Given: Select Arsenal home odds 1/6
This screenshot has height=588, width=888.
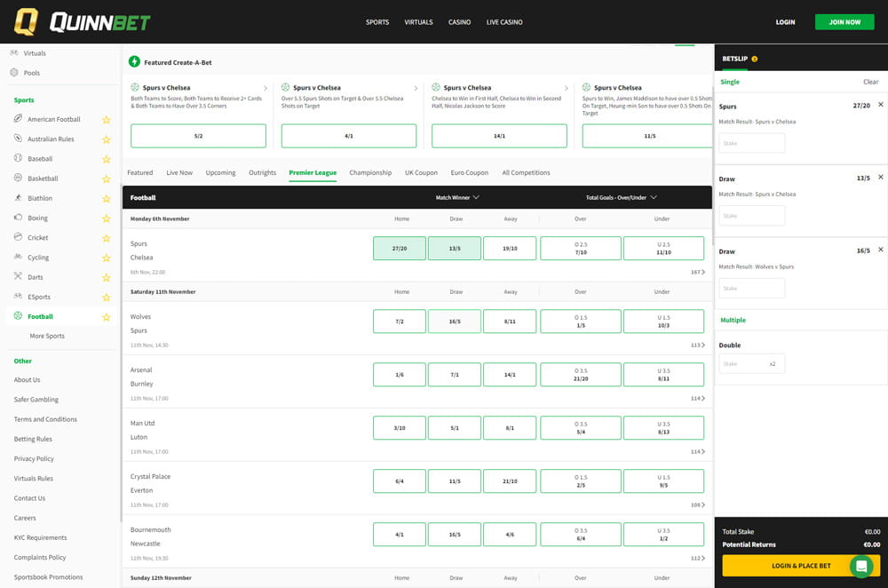Looking at the screenshot, I should coord(400,375).
